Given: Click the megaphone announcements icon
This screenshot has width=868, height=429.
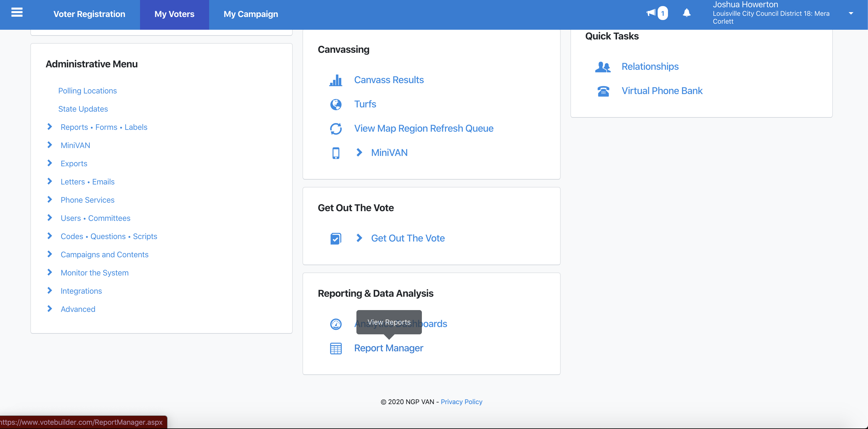Looking at the screenshot, I should click(x=651, y=13).
